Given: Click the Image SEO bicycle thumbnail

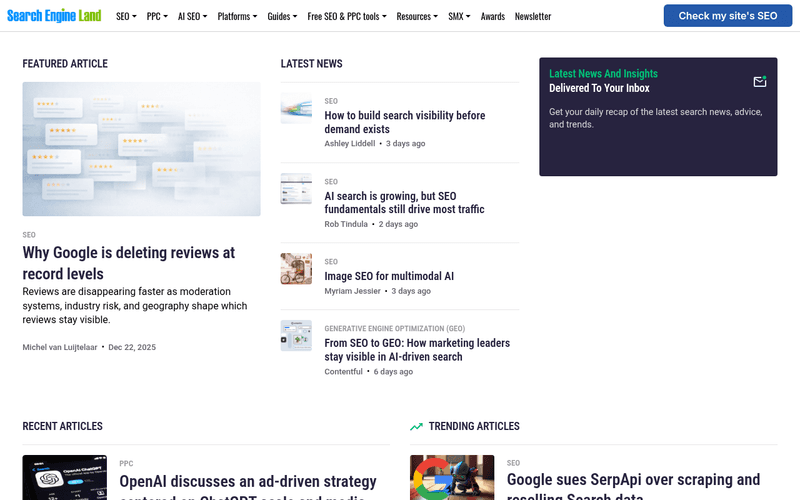Looking at the screenshot, I should pyautogui.click(x=296, y=268).
